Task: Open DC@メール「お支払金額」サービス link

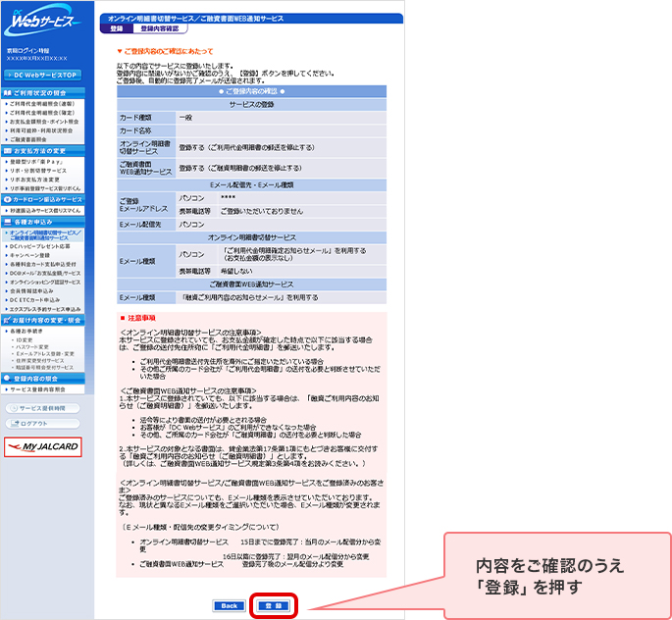Action: [44, 274]
